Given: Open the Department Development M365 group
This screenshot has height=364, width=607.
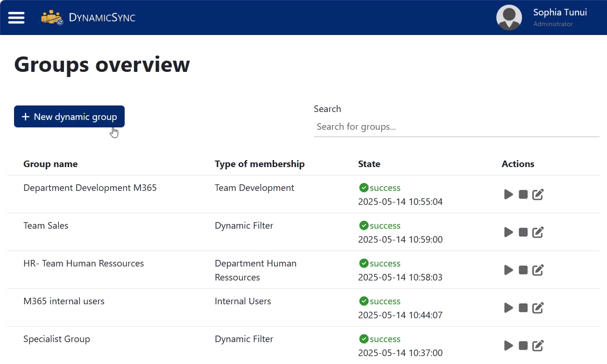Looking at the screenshot, I should click(90, 188).
